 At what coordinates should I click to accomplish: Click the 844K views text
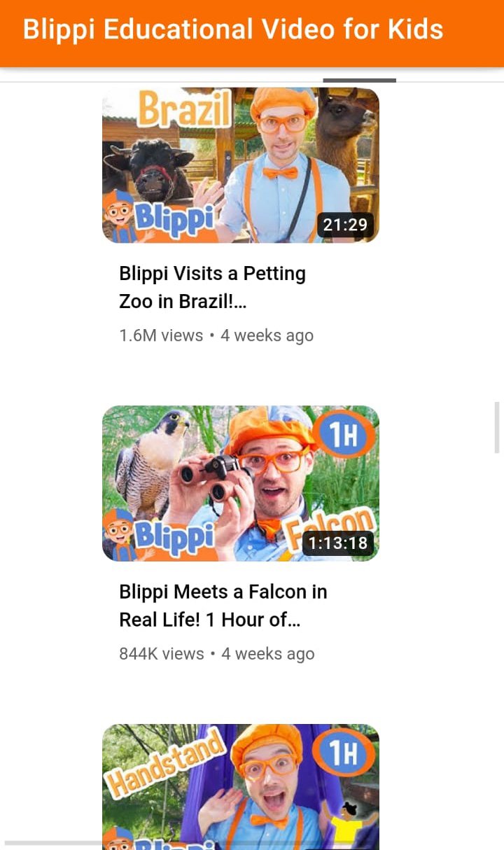pyautogui.click(x=162, y=654)
